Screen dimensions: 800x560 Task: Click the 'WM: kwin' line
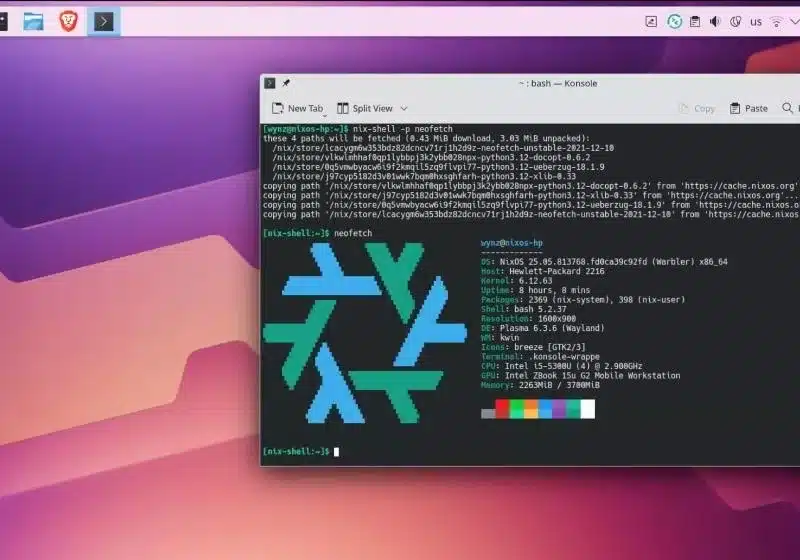pyautogui.click(x=500, y=338)
